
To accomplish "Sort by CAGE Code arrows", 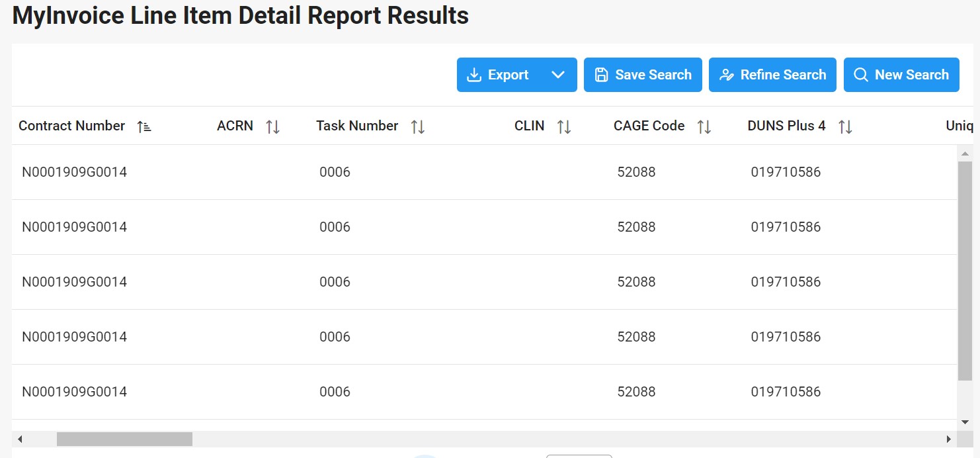I will 704,126.
